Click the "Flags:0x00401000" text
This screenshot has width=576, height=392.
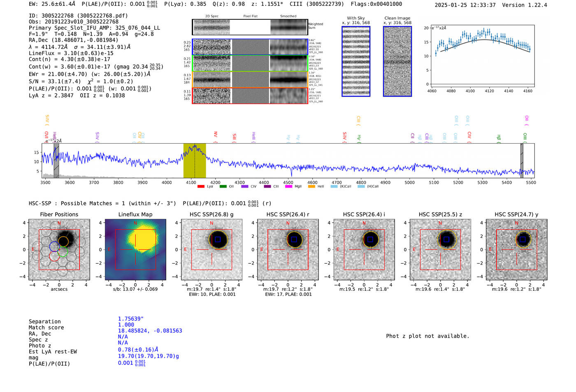(x=376, y=4)
